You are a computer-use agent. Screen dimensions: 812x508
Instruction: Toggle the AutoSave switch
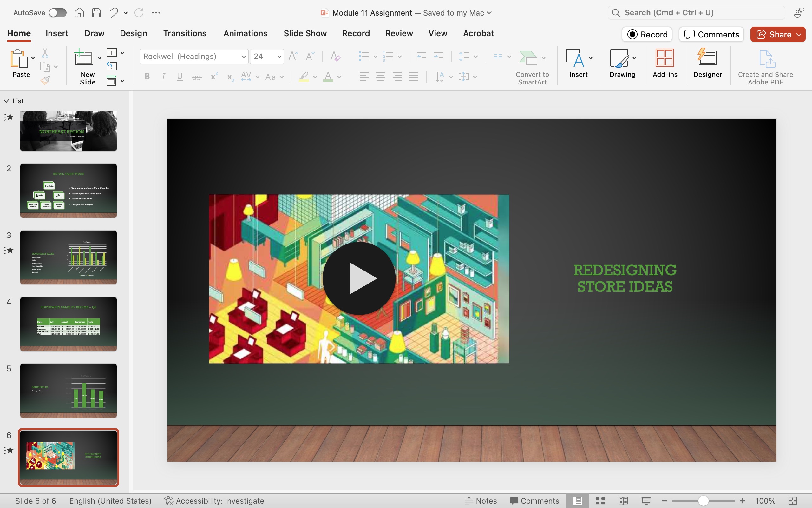(x=58, y=13)
